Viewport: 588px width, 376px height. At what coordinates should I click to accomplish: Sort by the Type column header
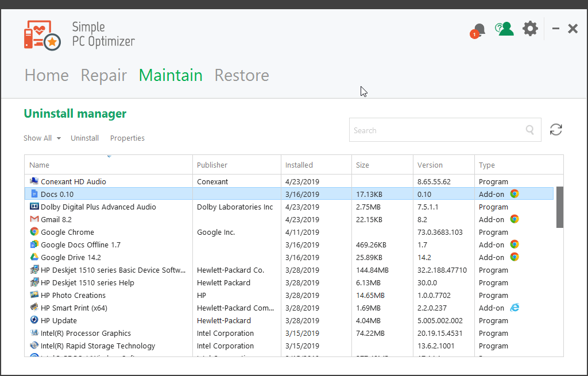[519, 165]
